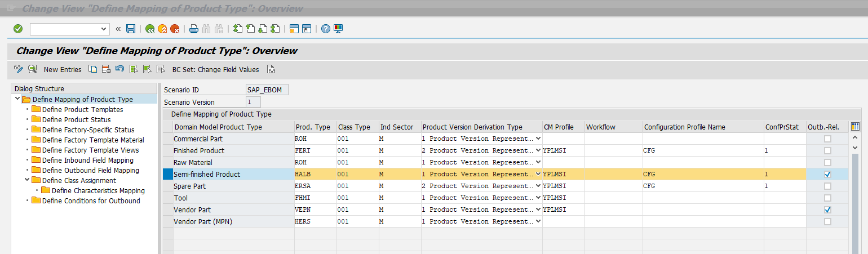The width and height of the screenshot is (868, 254).
Task: Click the green Back arrow icon
Action: pyautogui.click(x=150, y=29)
